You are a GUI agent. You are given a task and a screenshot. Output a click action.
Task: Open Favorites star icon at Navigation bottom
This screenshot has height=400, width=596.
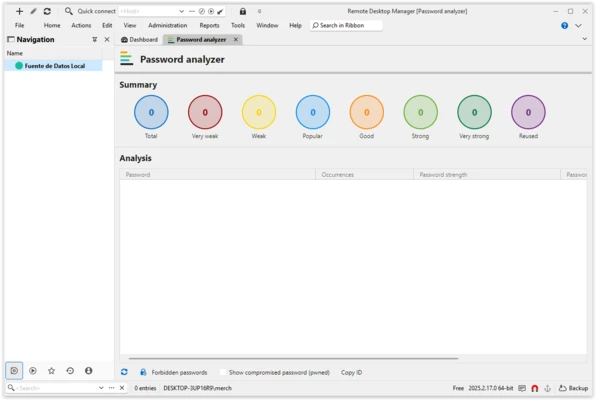tap(51, 370)
